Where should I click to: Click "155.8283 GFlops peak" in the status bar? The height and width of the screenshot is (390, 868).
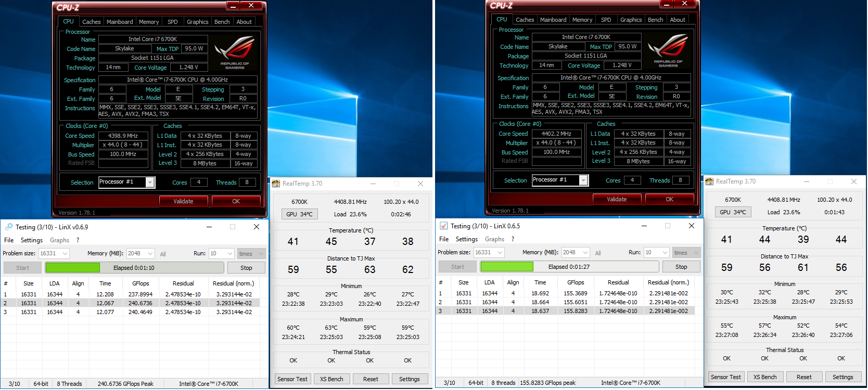548,383
